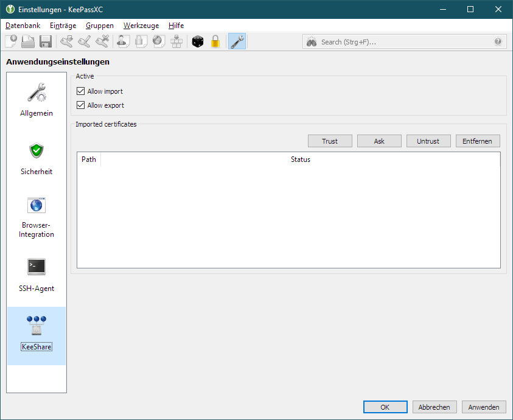Screen dimensions: 513x420
Task: Click the Entfernen button
Action: [478, 141]
